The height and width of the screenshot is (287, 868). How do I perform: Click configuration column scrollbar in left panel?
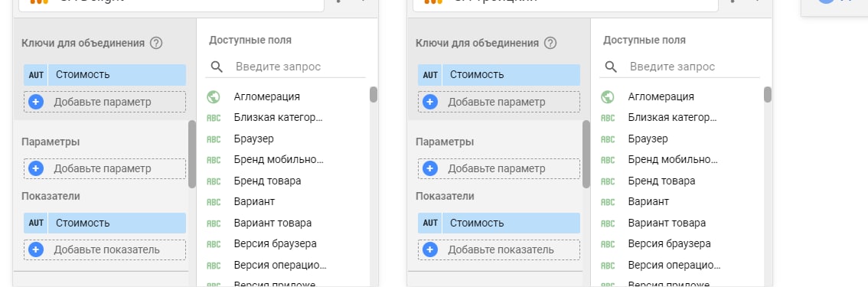(x=192, y=155)
